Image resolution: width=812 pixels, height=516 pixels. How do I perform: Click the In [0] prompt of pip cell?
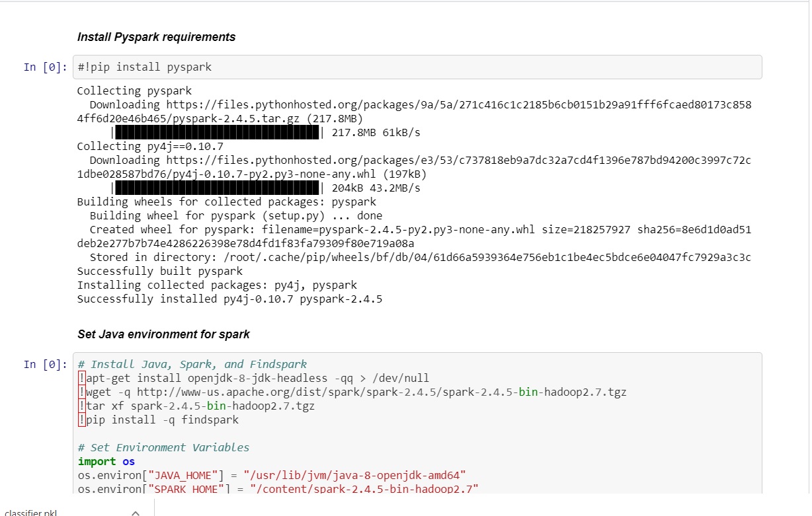pos(45,67)
